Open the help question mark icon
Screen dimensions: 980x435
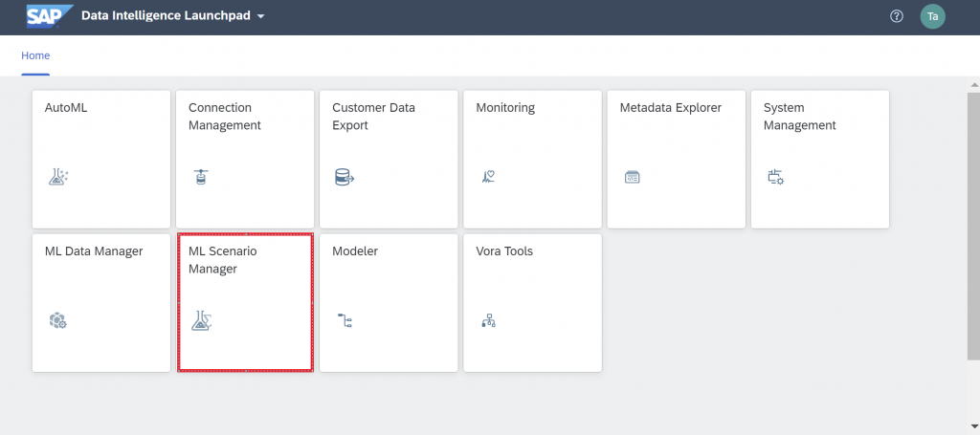click(897, 17)
